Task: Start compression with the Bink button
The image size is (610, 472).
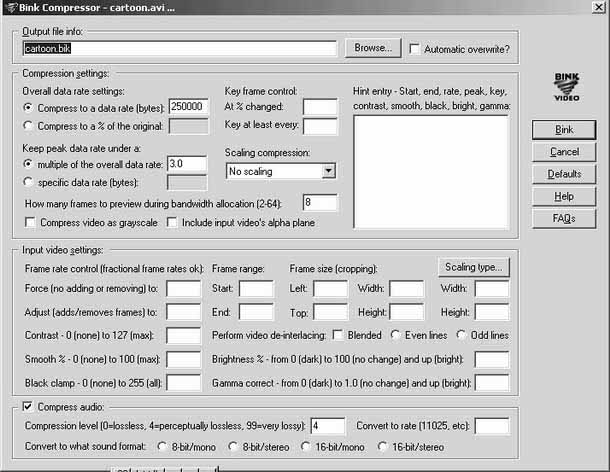Action: click(564, 130)
